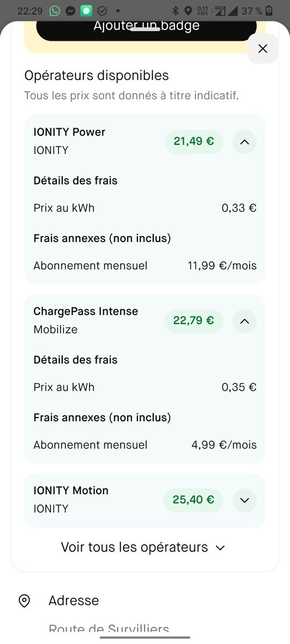The image size is (290, 644).
Task: Open Voir tous les opérateurs list
Action: (143, 547)
